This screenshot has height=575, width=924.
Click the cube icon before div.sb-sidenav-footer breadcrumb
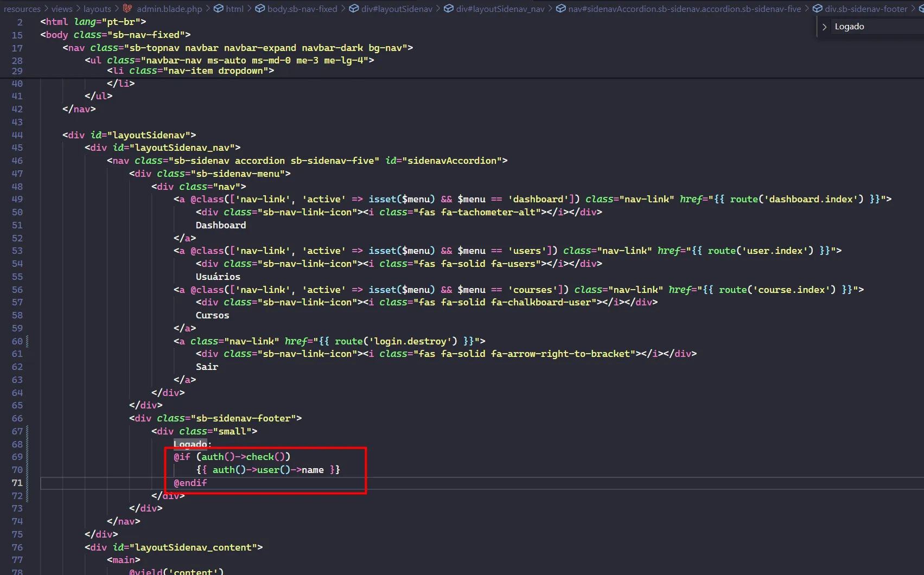coord(817,9)
